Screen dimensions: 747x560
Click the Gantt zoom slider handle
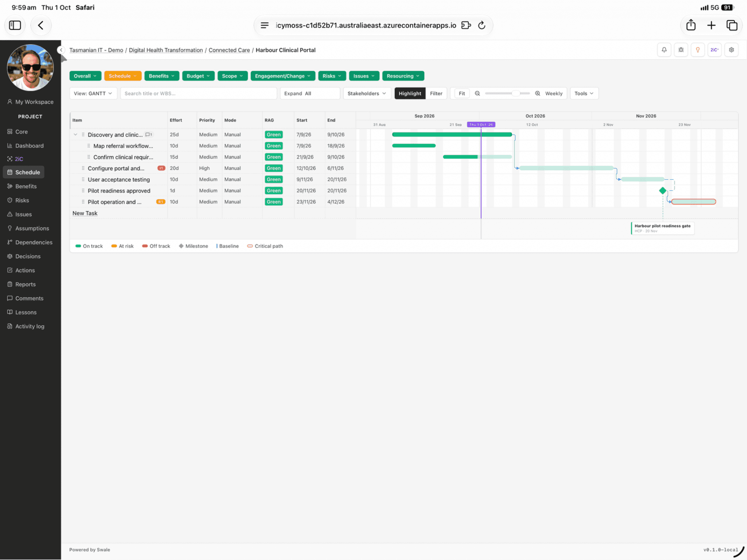(515, 93)
